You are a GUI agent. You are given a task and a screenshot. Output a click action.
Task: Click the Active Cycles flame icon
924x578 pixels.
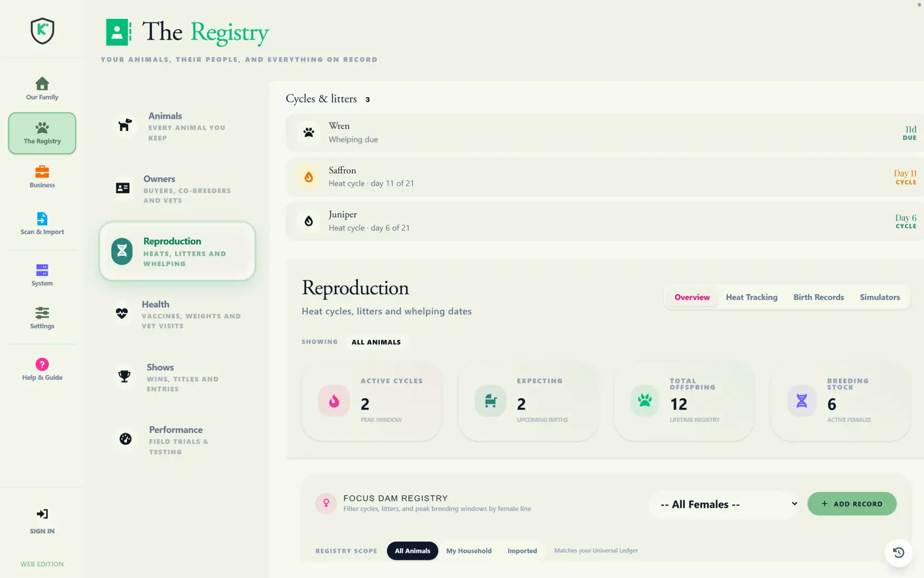pos(334,401)
